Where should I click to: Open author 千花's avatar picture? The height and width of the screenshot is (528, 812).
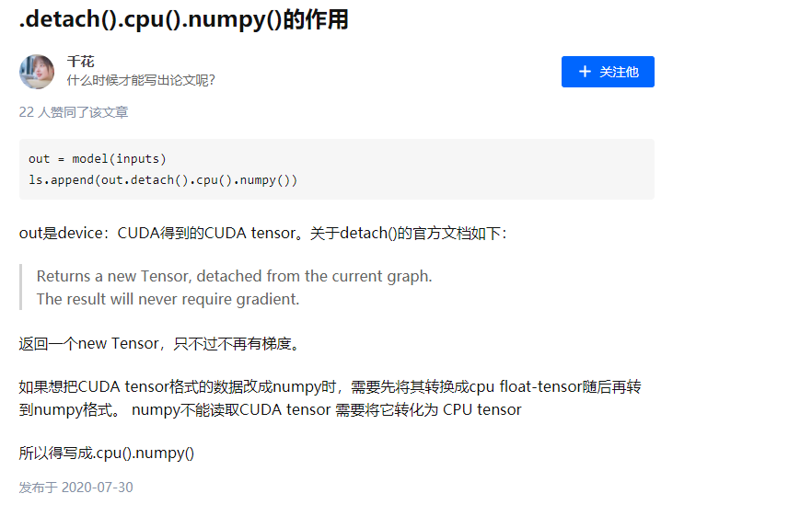(37, 72)
